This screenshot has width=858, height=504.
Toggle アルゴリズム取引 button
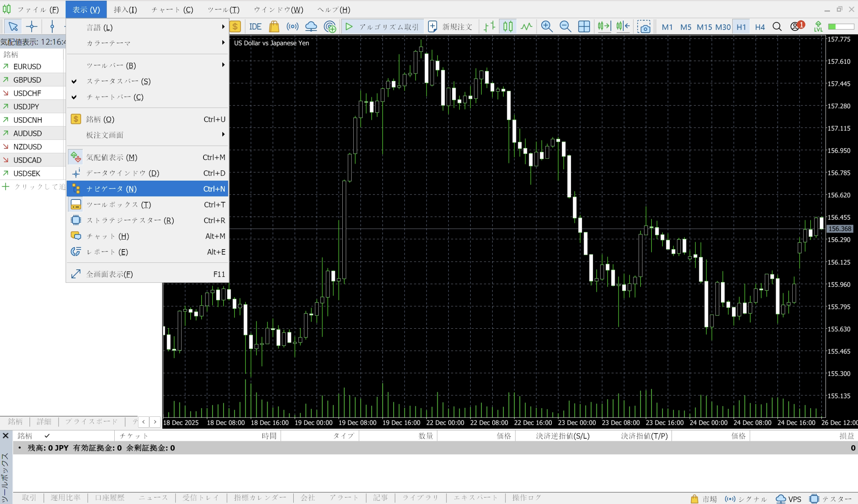[383, 27]
